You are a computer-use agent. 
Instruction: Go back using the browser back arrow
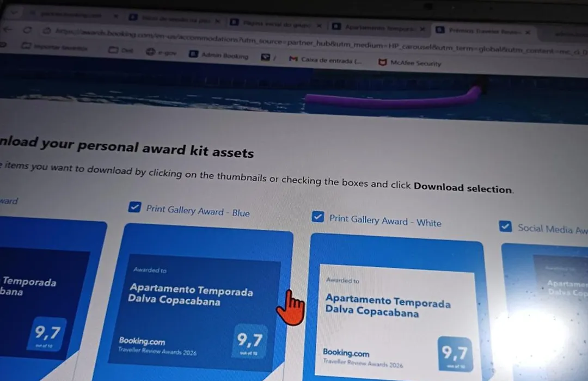pos(8,29)
